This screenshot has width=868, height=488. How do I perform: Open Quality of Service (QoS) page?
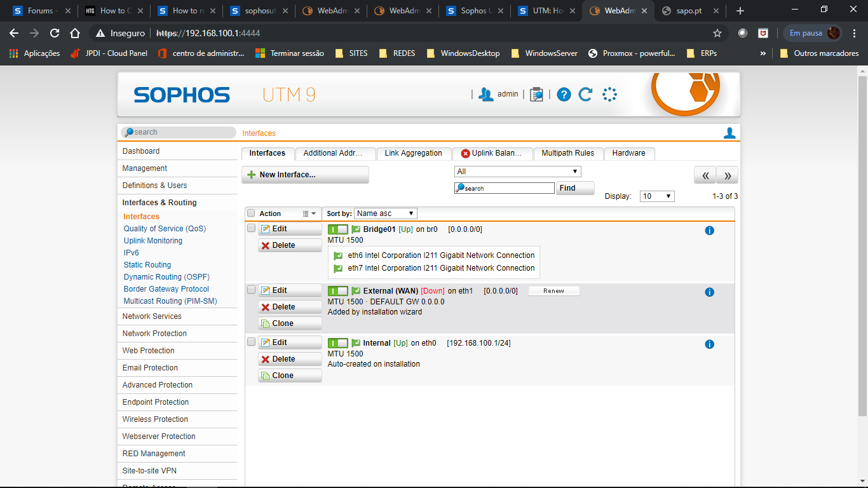[x=165, y=229]
